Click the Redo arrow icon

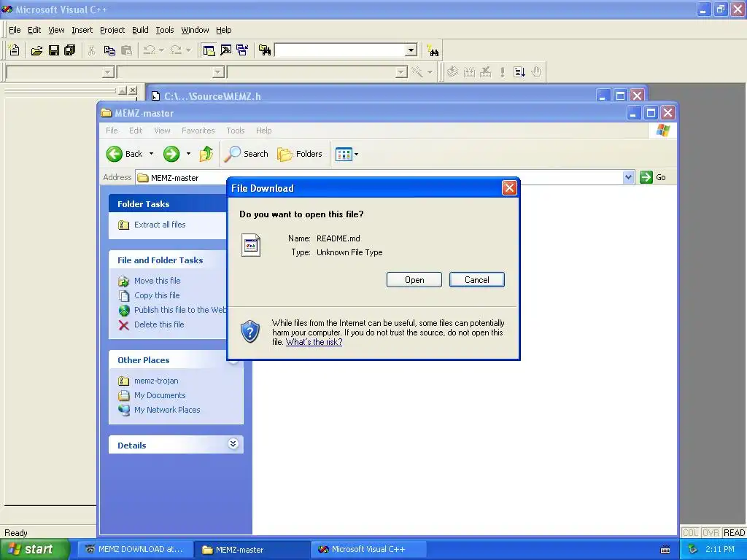click(176, 50)
